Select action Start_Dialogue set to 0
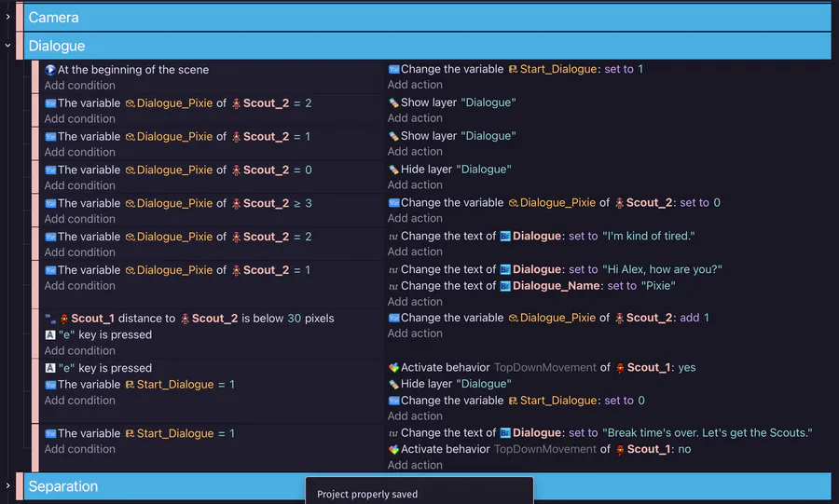The image size is (839, 504). coord(516,401)
